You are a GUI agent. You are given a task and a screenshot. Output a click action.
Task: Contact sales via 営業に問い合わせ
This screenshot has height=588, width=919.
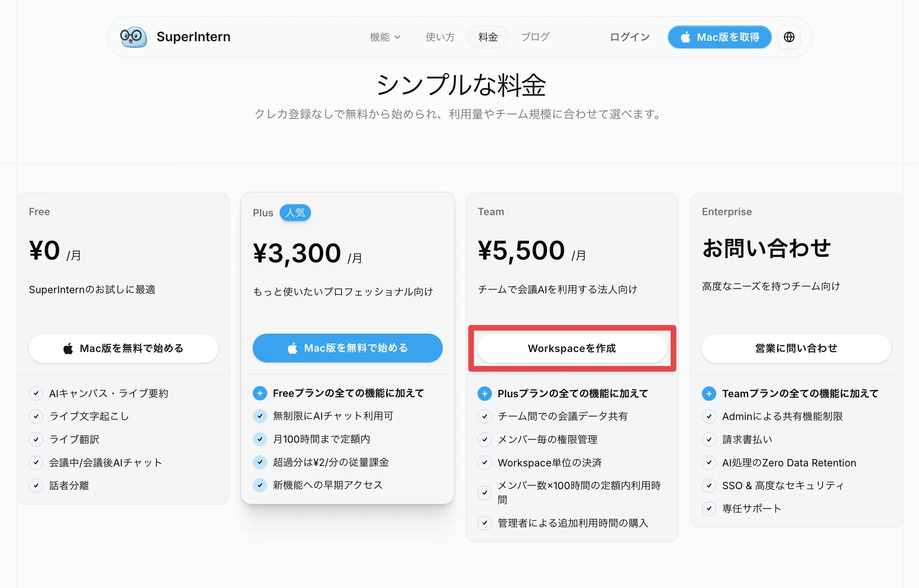(796, 348)
